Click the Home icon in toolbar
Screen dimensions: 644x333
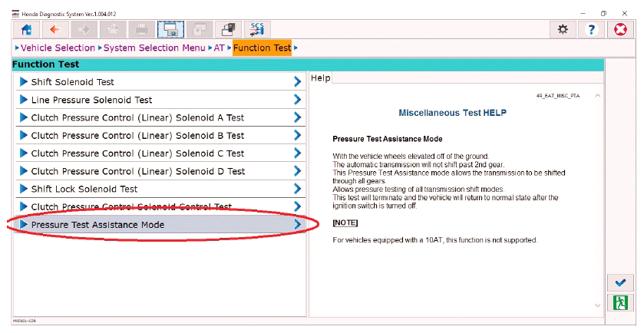click(x=25, y=29)
